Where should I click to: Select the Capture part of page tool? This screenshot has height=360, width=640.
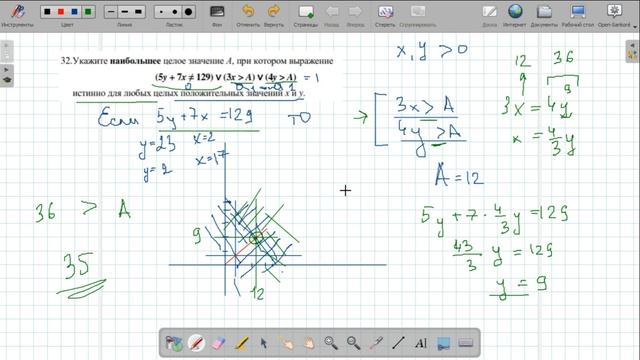click(x=443, y=343)
